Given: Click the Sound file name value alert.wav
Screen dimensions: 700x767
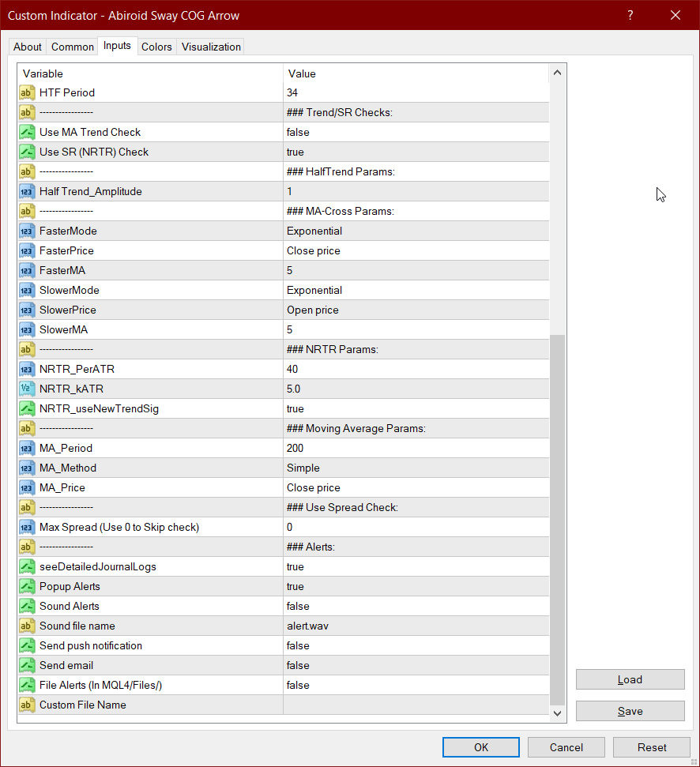Looking at the screenshot, I should pos(416,626).
